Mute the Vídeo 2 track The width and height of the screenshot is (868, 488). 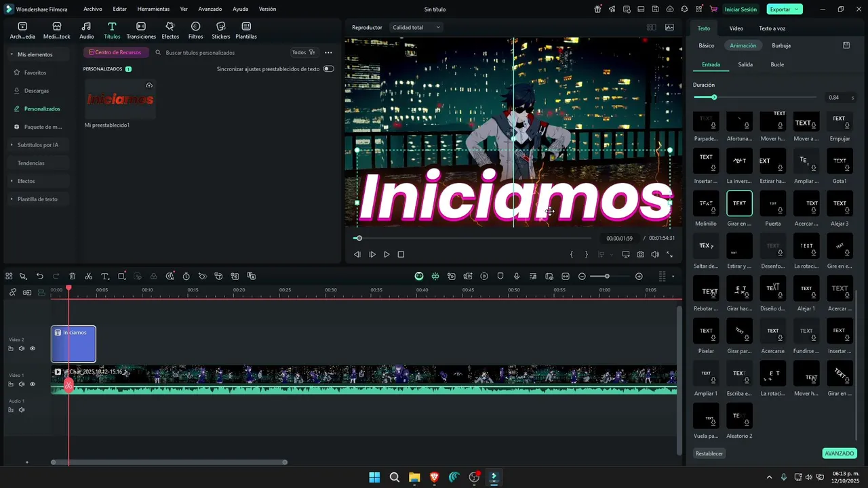pos(22,349)
